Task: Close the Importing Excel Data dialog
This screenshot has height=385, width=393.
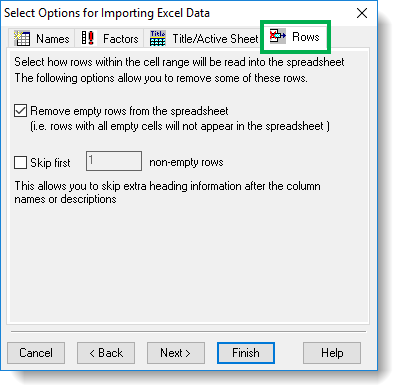Action: (362, 13)
